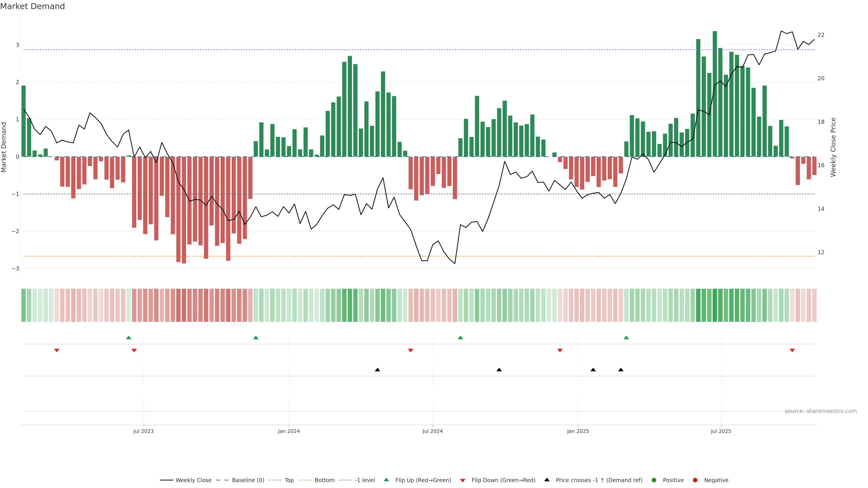Click the Jan 2024 x-axis label
Image resolution: width=868 pixels, height=488 pixels.
click(x=289, y=431)
